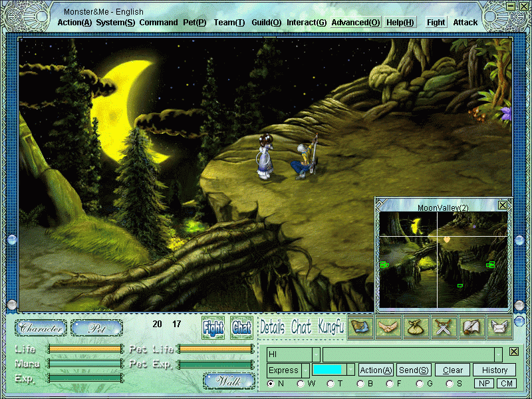
Task: Click the Pet Exp. bar
Action: (215, 364)
